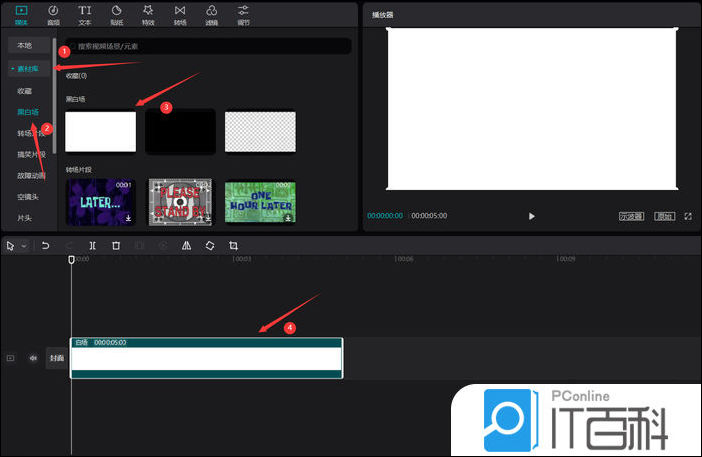Open the Stickers tab
The image size is (702, 457).
[x=116, y=15]
